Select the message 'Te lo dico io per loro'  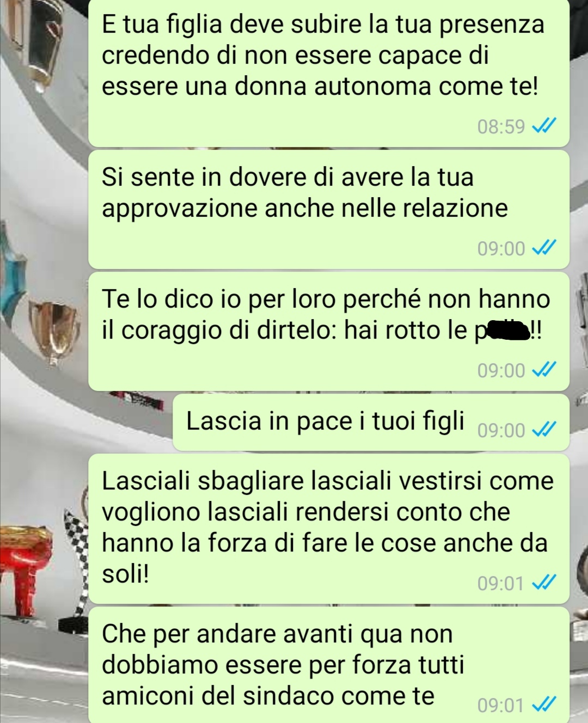(329, 332)
